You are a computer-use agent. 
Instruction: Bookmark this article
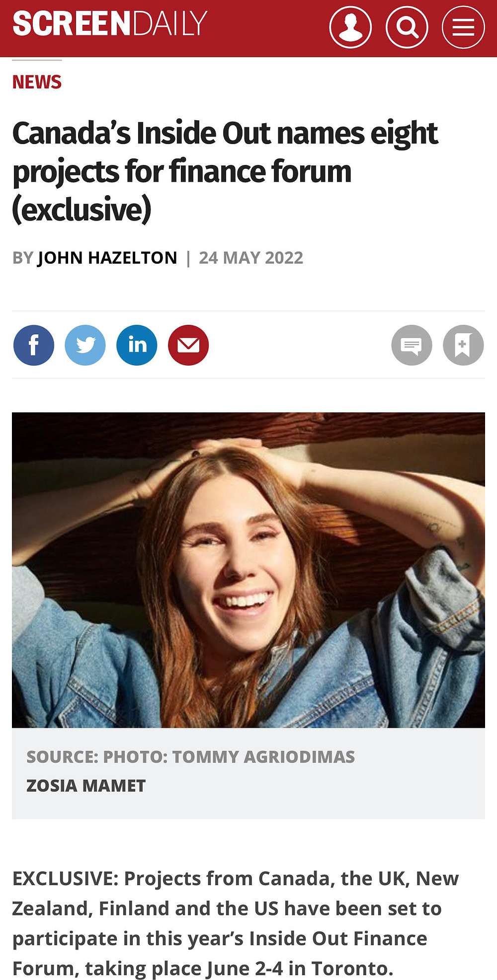tap(463, 345)
